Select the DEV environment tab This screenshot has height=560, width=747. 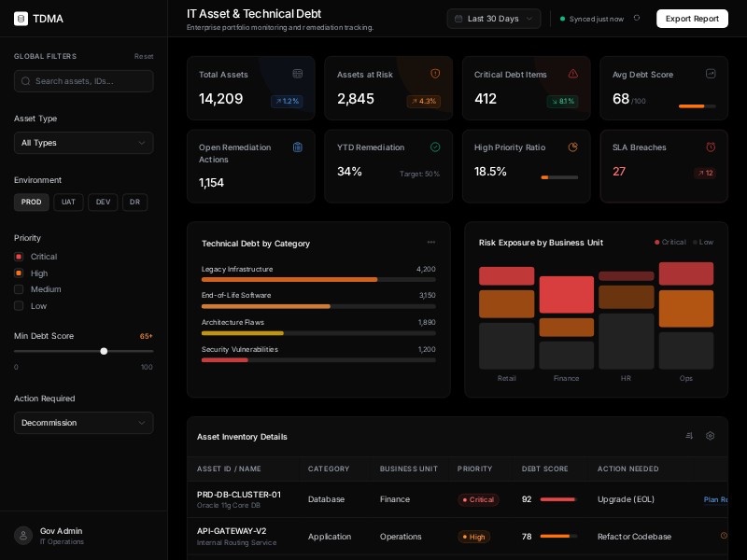[103, 203]
